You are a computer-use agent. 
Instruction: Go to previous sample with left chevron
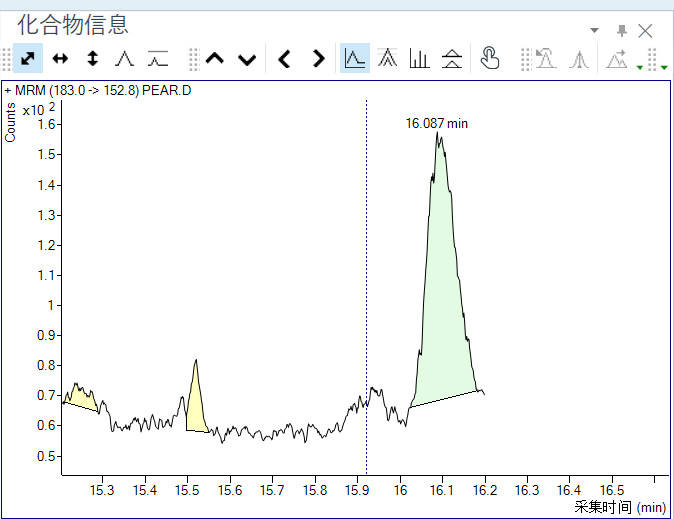285,58
